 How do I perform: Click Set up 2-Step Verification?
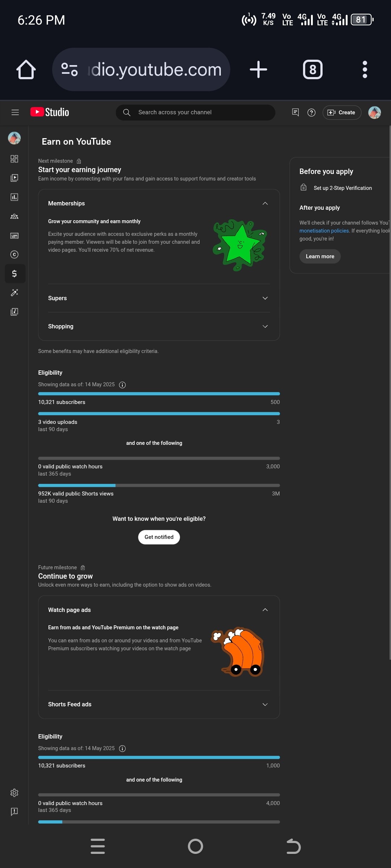pyautogui.click(x=342, y=188)
